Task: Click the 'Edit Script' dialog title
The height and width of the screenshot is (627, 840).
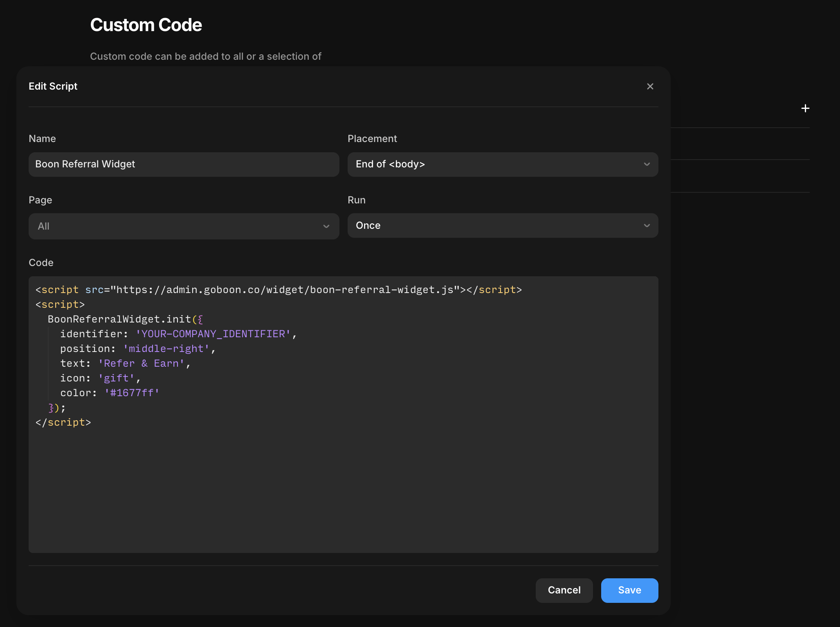Action: pyautogui.click(x=53, y=86)
